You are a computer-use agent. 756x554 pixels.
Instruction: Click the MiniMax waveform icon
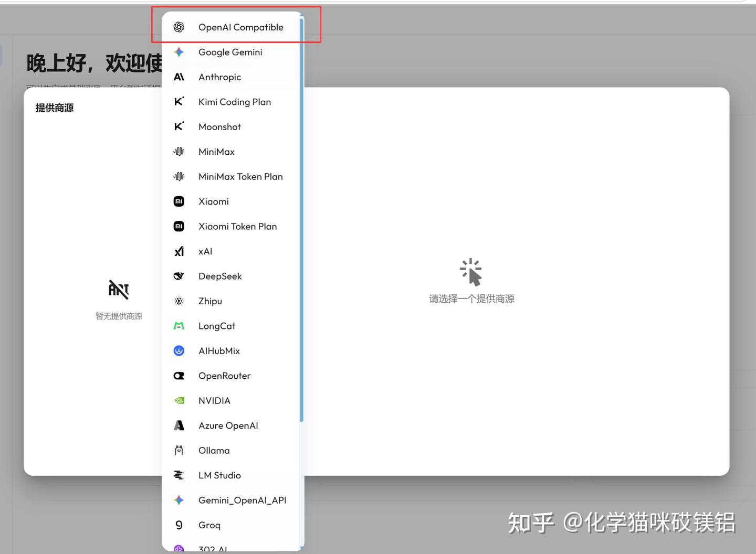(x=179, y=152)
